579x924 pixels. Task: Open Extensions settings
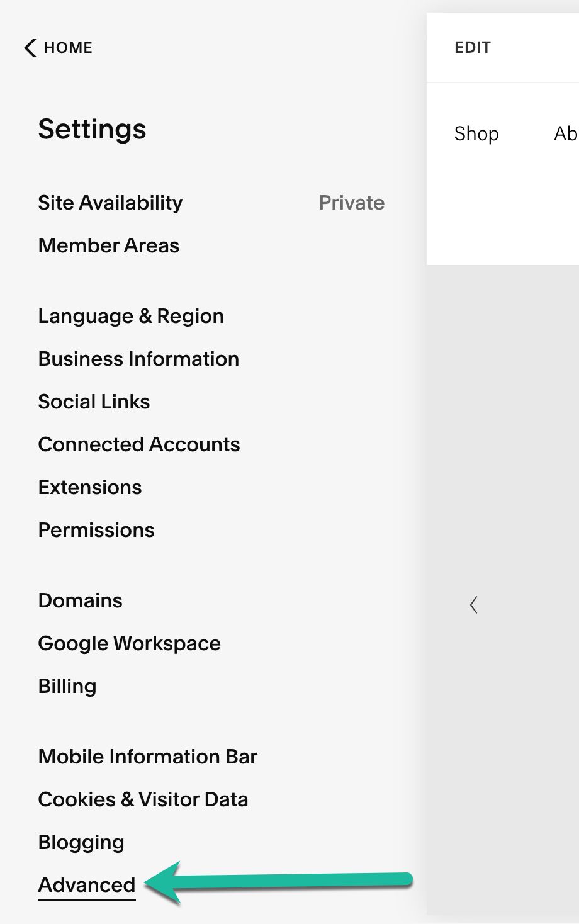coord(89,487)
